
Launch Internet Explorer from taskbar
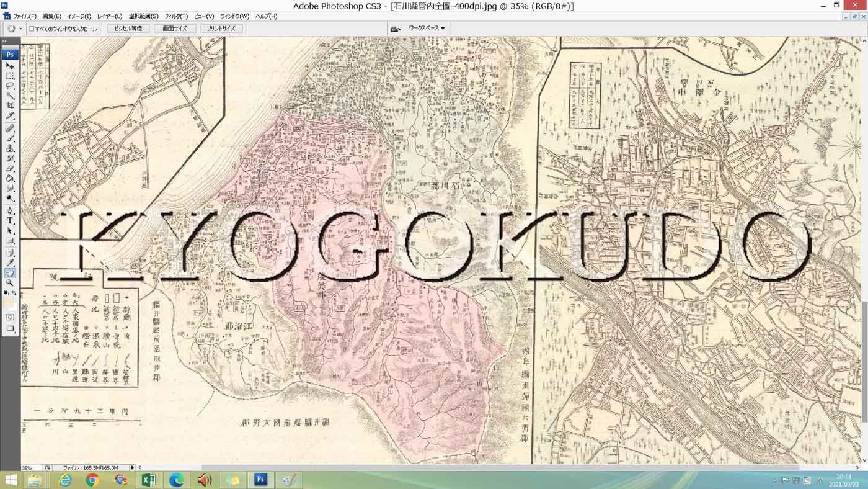tap(64, 480)
